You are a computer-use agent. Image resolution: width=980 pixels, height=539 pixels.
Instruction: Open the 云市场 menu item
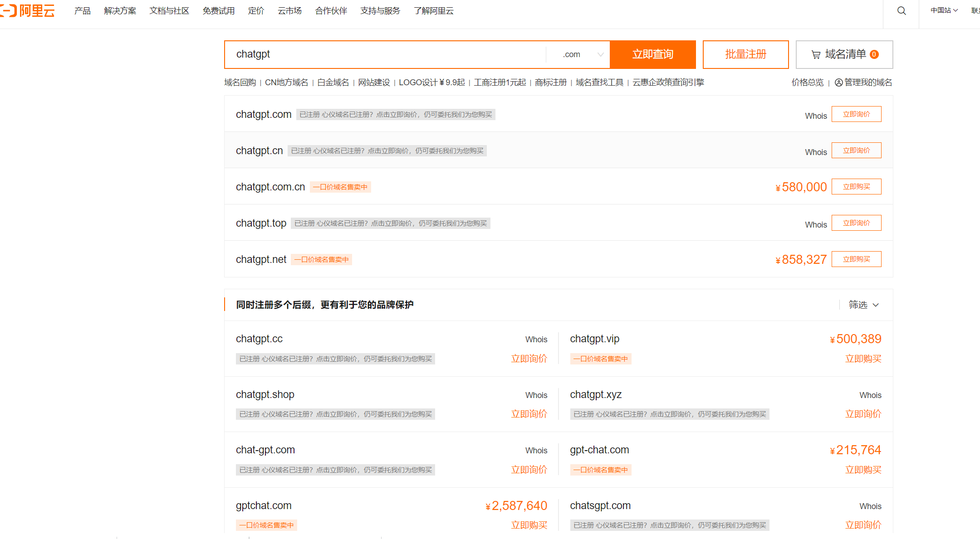[x=289, y=10]
